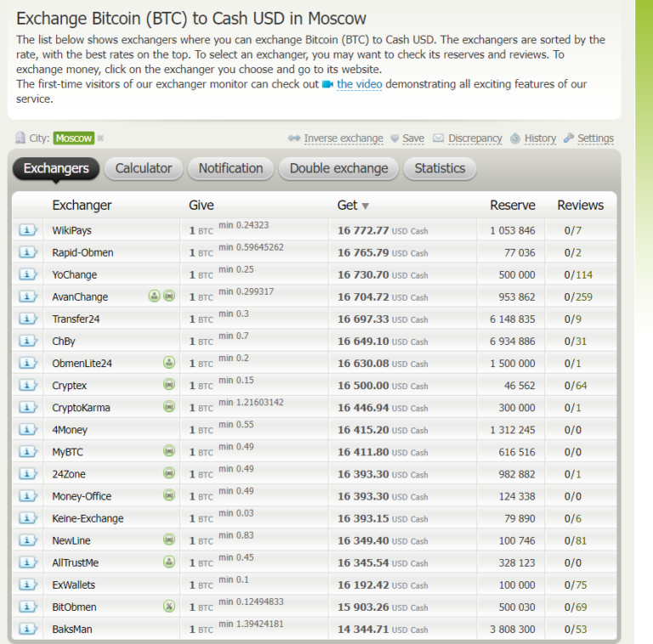Sort the table by the Reserve column

pos(512,205)
